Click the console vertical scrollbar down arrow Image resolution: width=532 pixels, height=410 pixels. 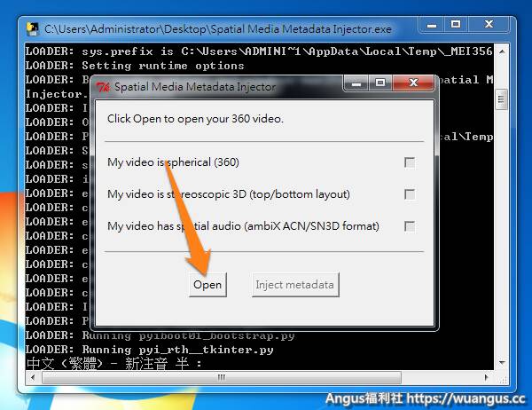tap(502, 362)
